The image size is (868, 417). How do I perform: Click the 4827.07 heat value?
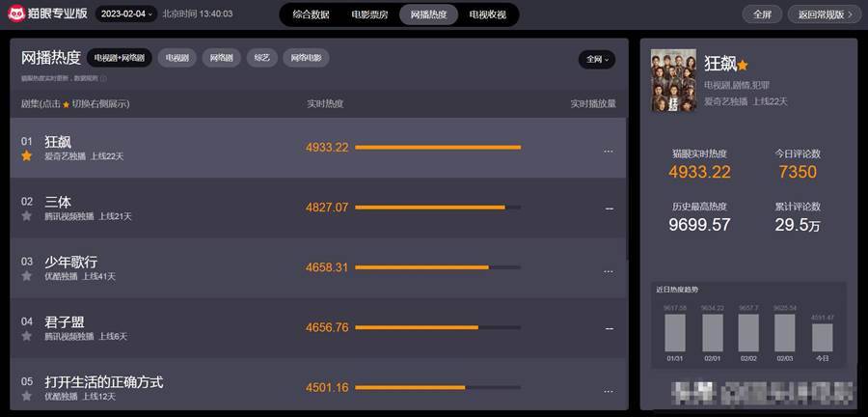(x=327, y=208)
